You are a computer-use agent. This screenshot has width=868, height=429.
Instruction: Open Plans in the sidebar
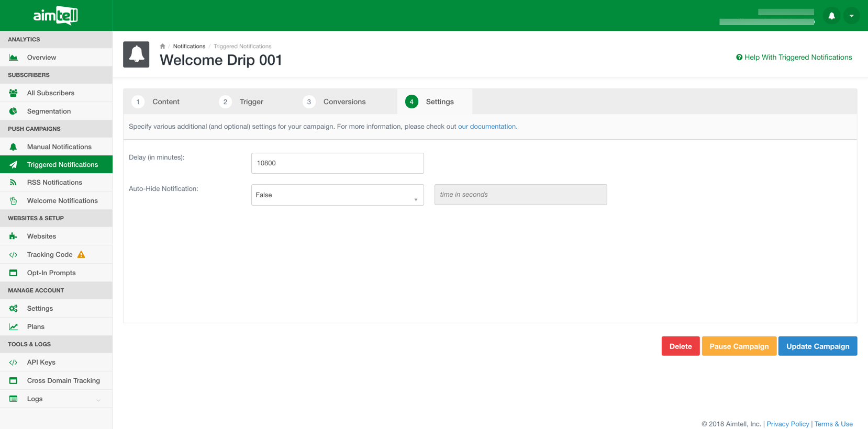click(x=56, y=327)
